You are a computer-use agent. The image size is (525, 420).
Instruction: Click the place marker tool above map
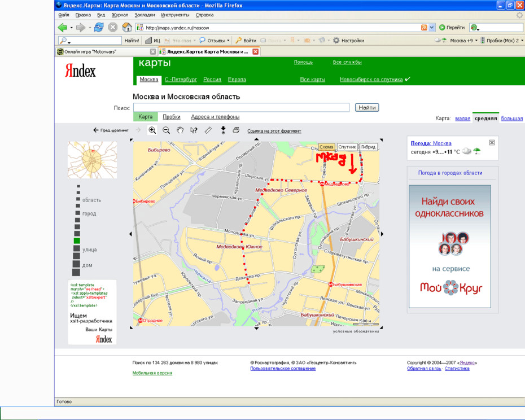(x=223, y=130)
